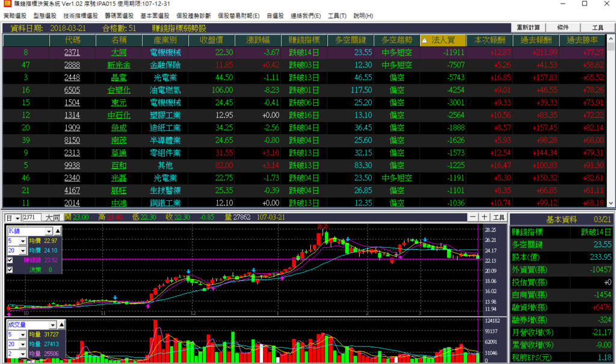Image resolution: width=616 pixels, height=364 pixels.
Task: Select 榮成 法人買 value -1888
Action: [455, 128]
